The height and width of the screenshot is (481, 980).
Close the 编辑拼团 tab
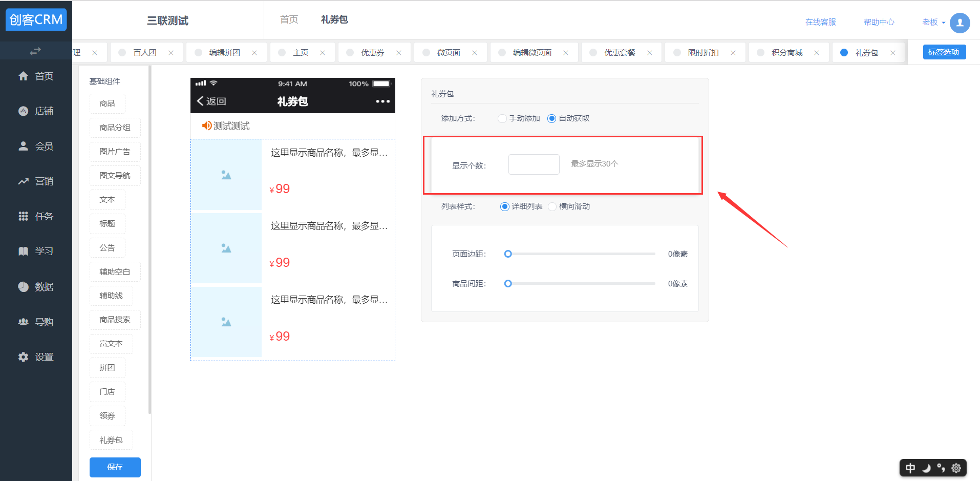click(254, 53)
